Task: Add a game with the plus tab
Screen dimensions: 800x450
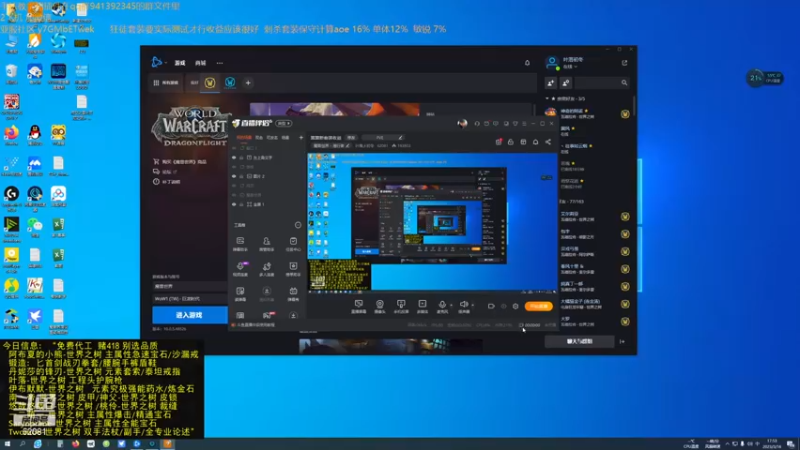Action: tap(248, 83)
